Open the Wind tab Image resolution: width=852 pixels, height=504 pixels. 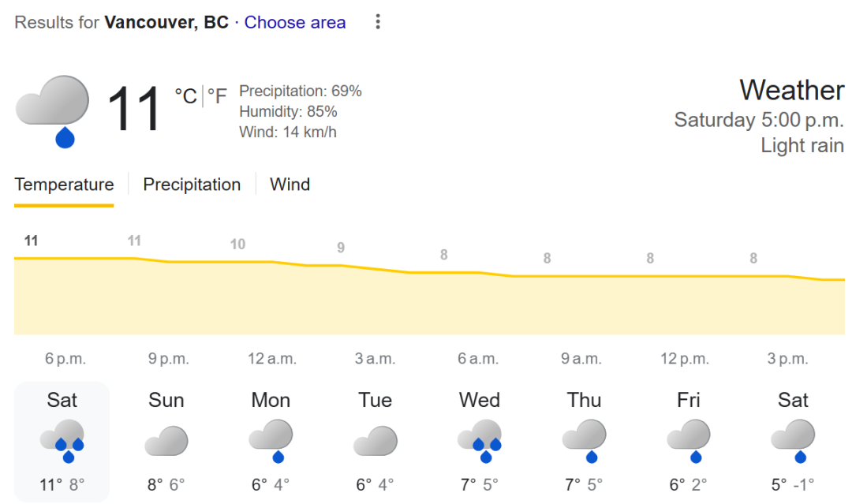(290, 185)
